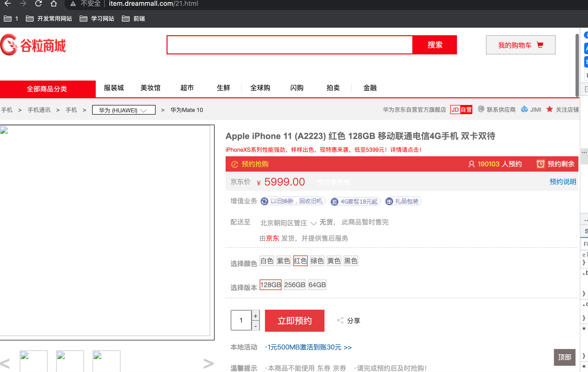Click the 关注店铺 star icon
The image size is (588, 372).
[x=549, y=109]
